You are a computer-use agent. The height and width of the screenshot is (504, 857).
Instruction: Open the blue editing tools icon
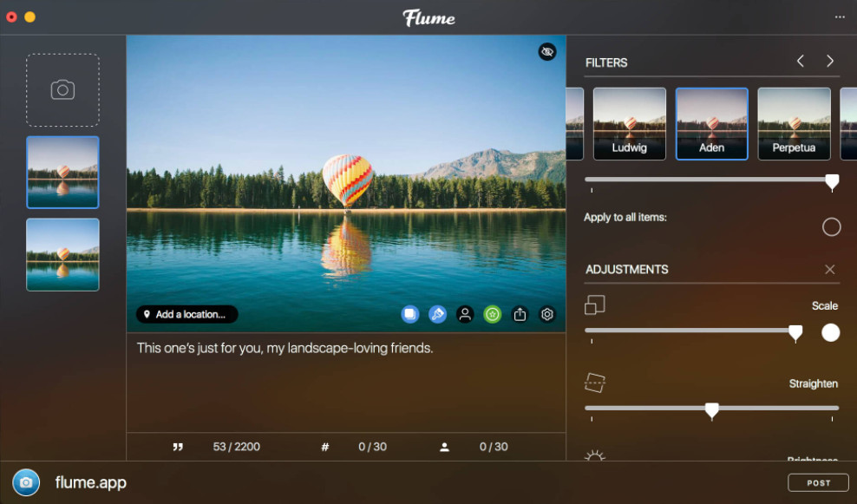coord(437,314)
